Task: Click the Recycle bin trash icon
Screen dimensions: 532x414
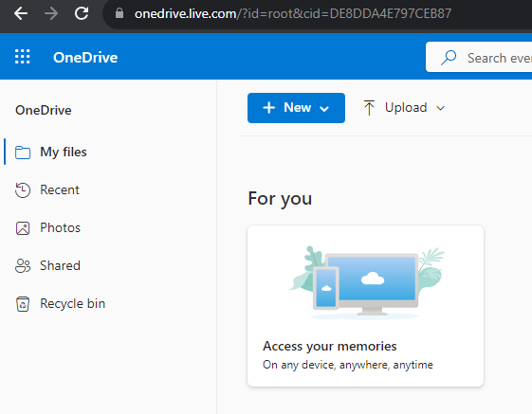Action: [23, 304]
